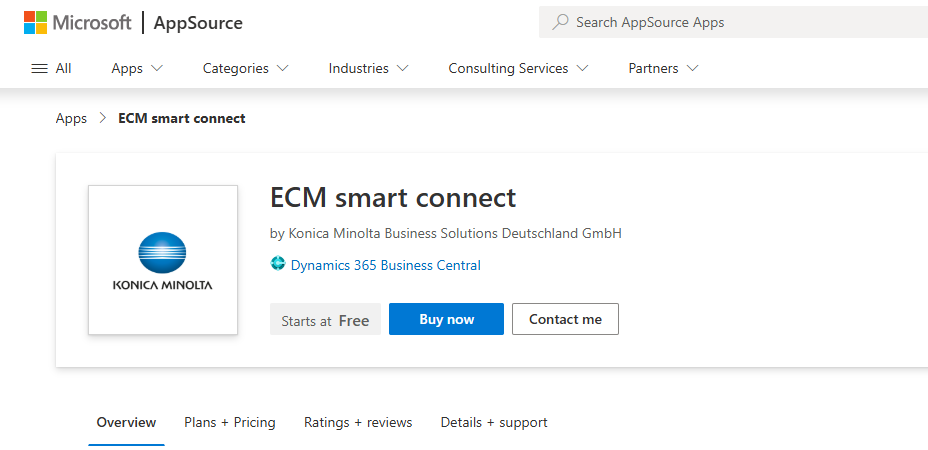Open the Ratings + reviews tab
Image resolution: width=928 pixels, height=450 pixels.
pyautogui.click(x=358, y=422)
